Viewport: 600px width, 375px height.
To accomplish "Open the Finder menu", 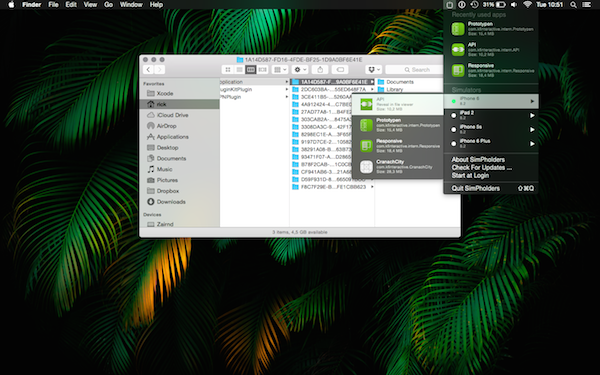I will click(31, 5).
